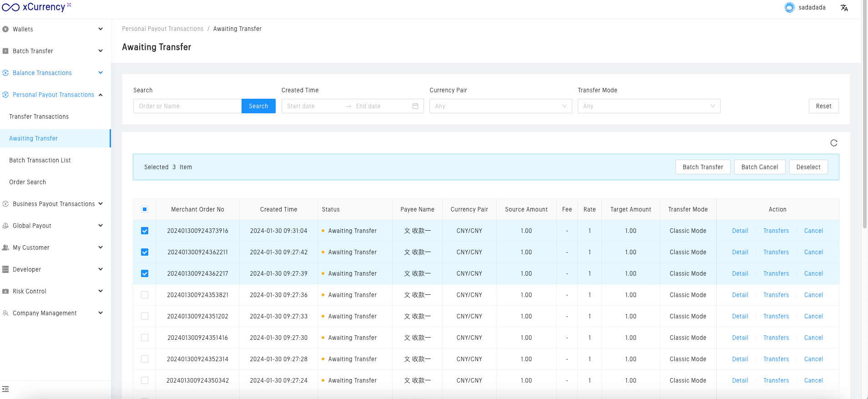Toggle the select-all header checkbox
This screenshot has height=399, width=868.
(145, 209)
